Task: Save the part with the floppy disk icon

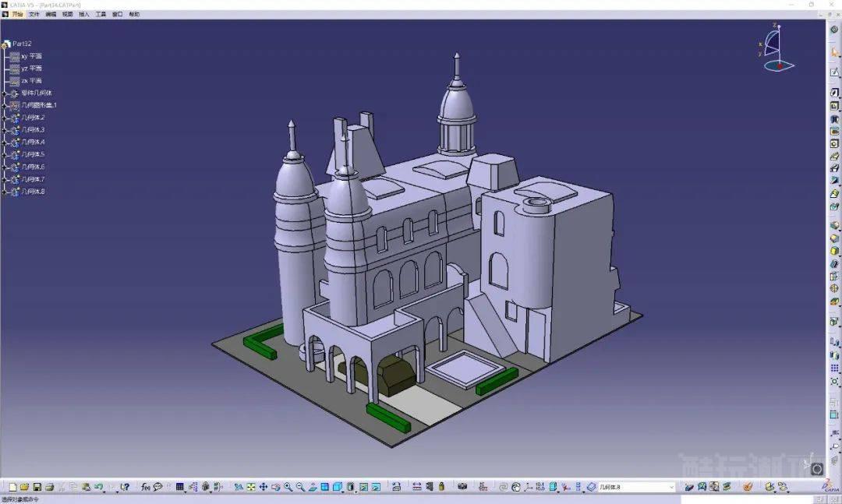Action: (x=37, y=487)
